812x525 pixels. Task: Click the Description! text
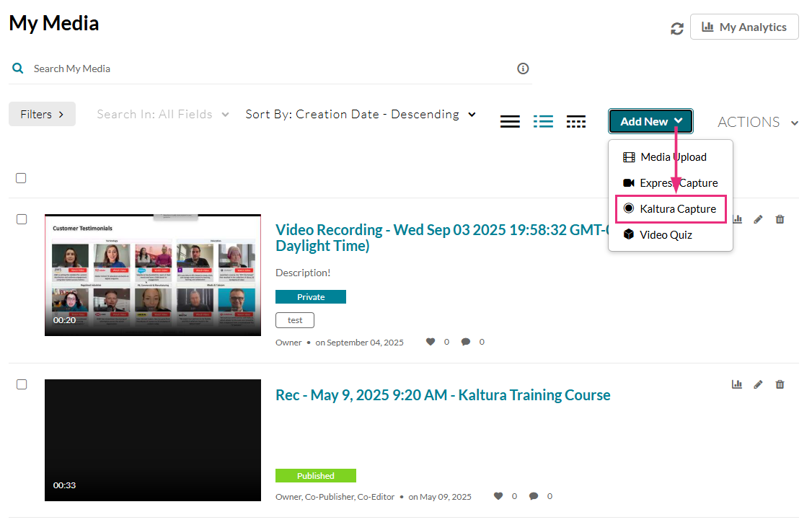point(303,273)
